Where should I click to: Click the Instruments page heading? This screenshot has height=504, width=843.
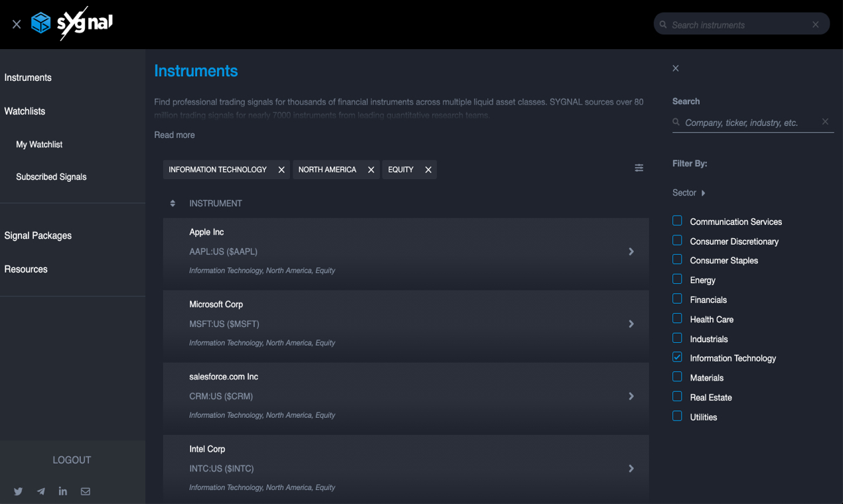196,71
